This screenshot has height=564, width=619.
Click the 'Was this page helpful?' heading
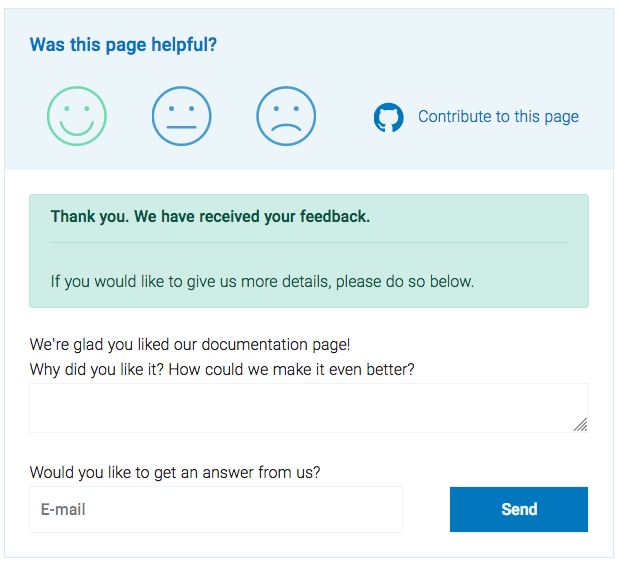(123, 44)
